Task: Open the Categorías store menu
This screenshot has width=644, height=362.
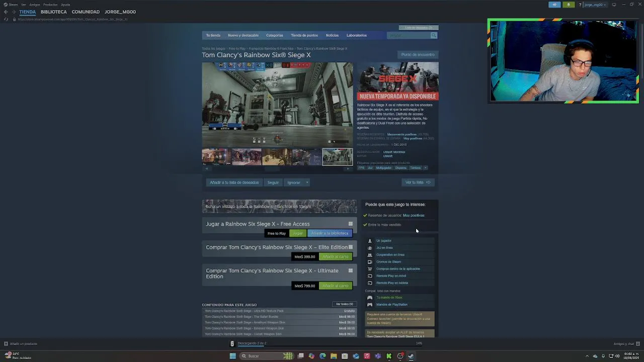Action: point(275,35)
